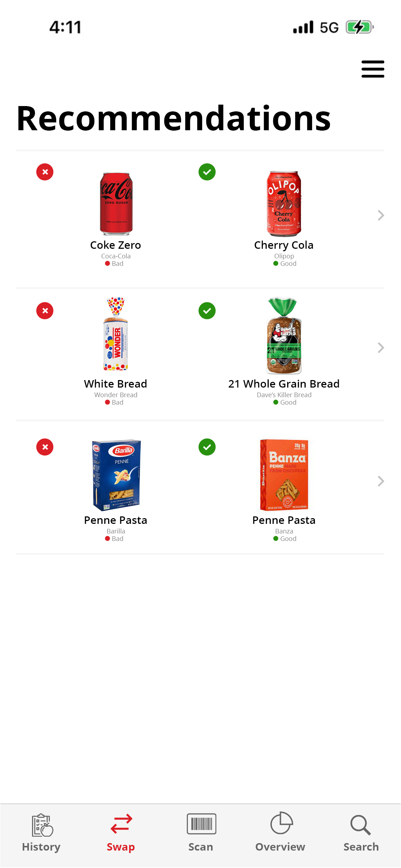401x868 pixels.
Task: Expand the Coke Zero swap row chevron
Action: [x=381, y=215]
